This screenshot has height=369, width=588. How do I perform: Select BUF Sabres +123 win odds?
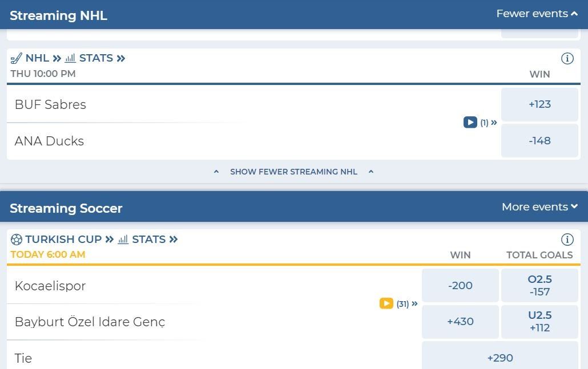click(x=539, y=104)
